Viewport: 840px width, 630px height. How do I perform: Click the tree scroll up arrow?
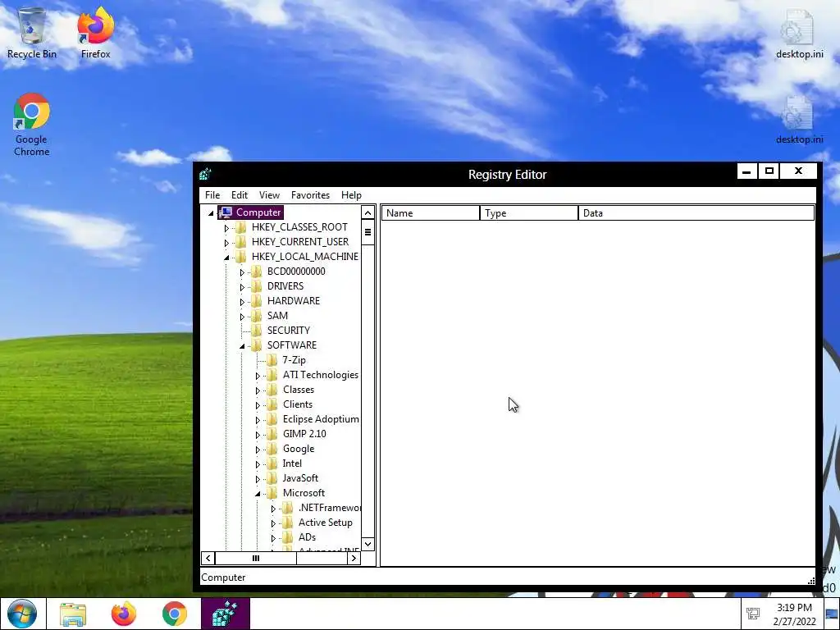point(367,212)
